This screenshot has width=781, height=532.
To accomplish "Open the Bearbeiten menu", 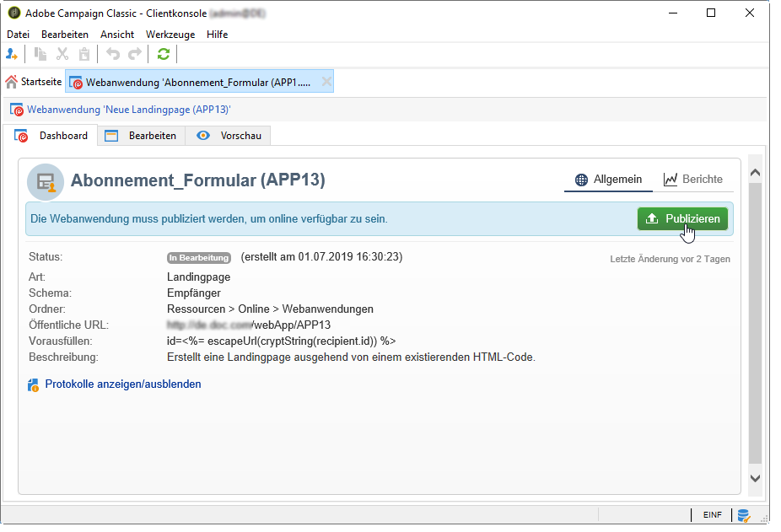I will [x=65, y=35].
